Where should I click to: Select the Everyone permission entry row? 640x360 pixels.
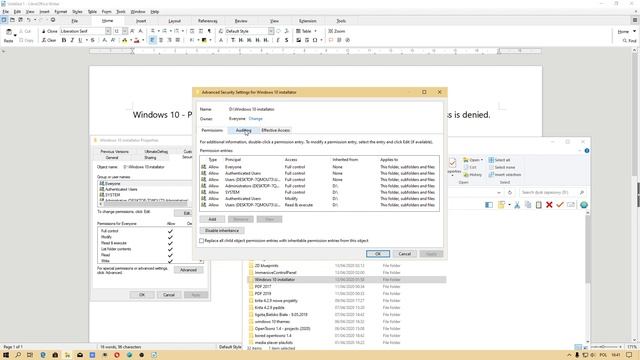coord(319,167)
